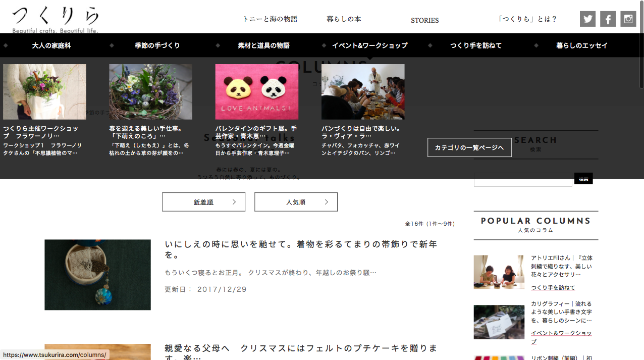Click the つくり手を訪ねて sidebar category link
This screenshot has height=360, width=644.
553,288
